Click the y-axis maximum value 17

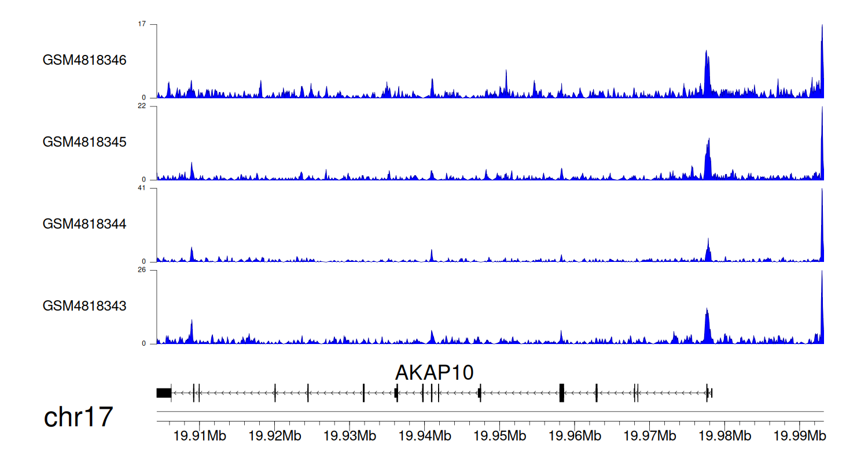tap(142, 24)
